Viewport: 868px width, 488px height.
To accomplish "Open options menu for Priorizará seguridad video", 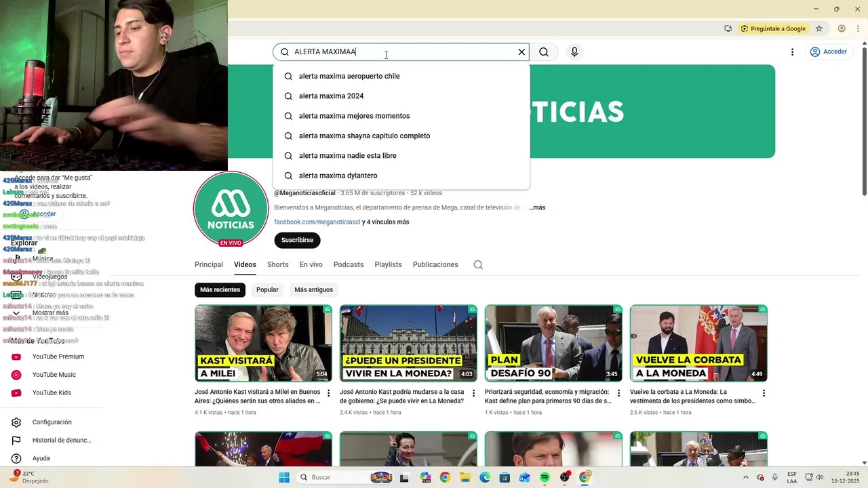I will (619, 393).
